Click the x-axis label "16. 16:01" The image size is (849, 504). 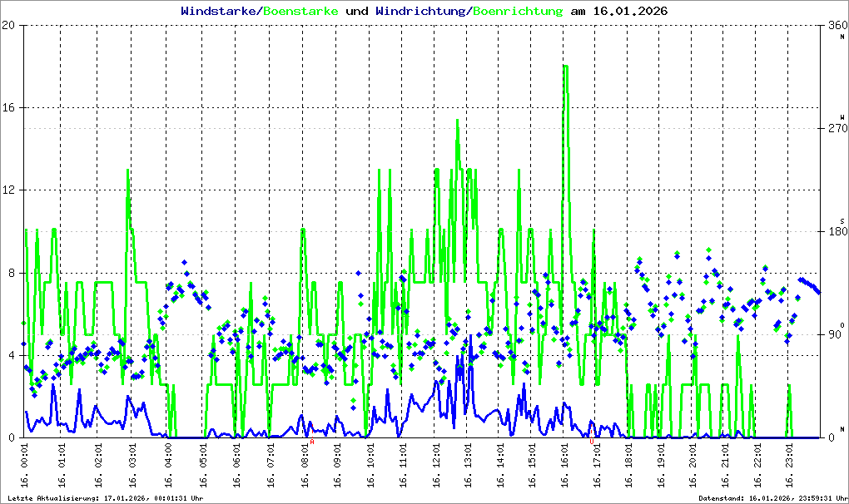(564, 466)
